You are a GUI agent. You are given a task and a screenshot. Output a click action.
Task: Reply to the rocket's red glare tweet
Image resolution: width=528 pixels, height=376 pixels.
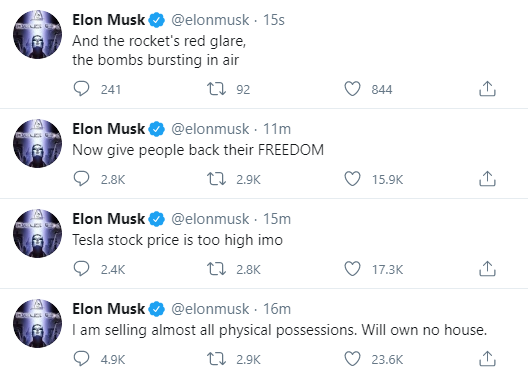[x=81, y=89]
